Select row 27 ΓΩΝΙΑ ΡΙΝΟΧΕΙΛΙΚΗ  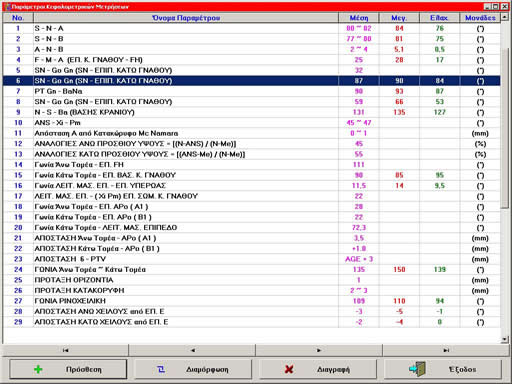click(x=252, y=301)
